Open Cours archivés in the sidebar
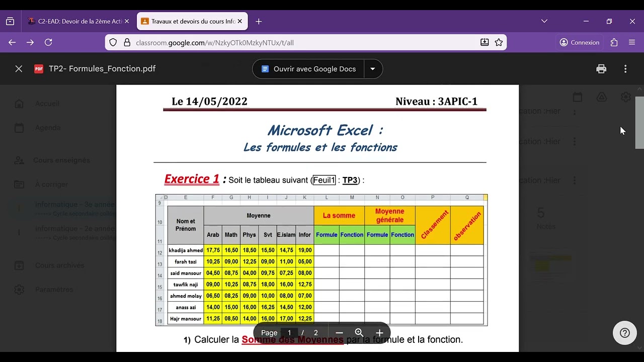 60,265
